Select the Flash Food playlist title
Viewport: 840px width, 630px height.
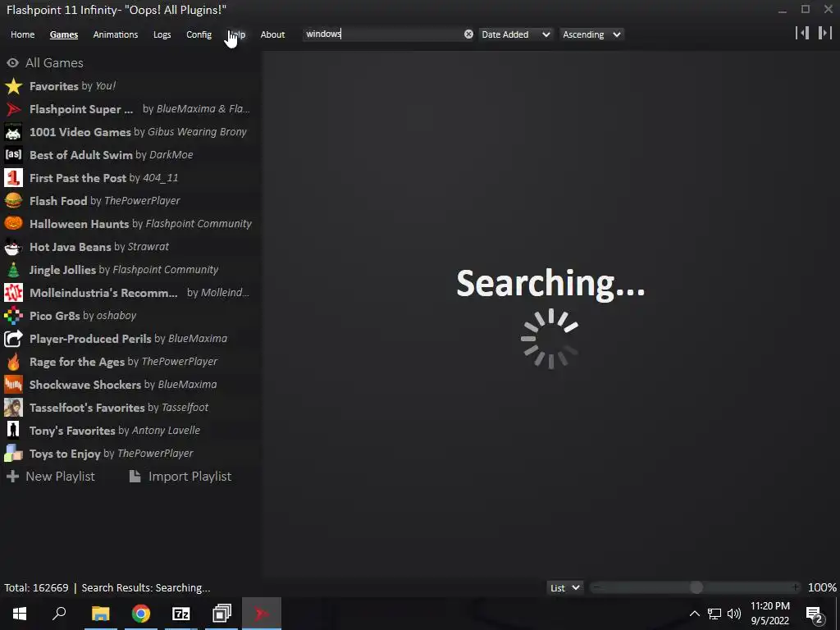coord(58,201)
